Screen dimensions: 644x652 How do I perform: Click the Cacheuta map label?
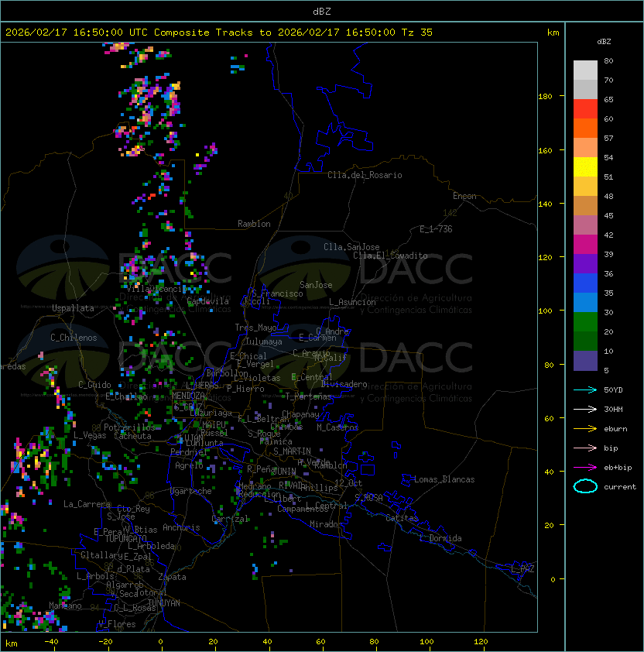[132, 436]
